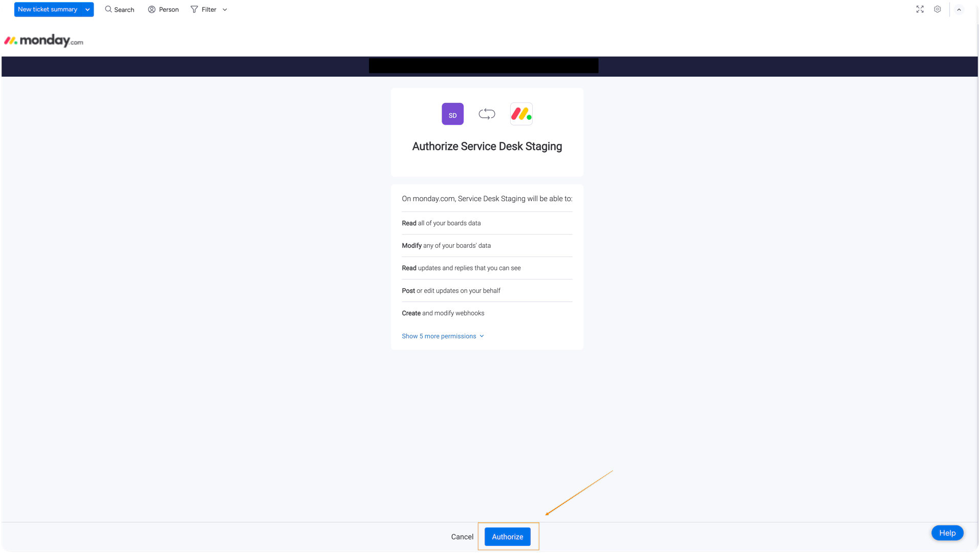Image resolution: width=980 pixels, height=553 pixels.
Task: Click the "Create and modify webhooks" permission
Action: pos(443,313)
